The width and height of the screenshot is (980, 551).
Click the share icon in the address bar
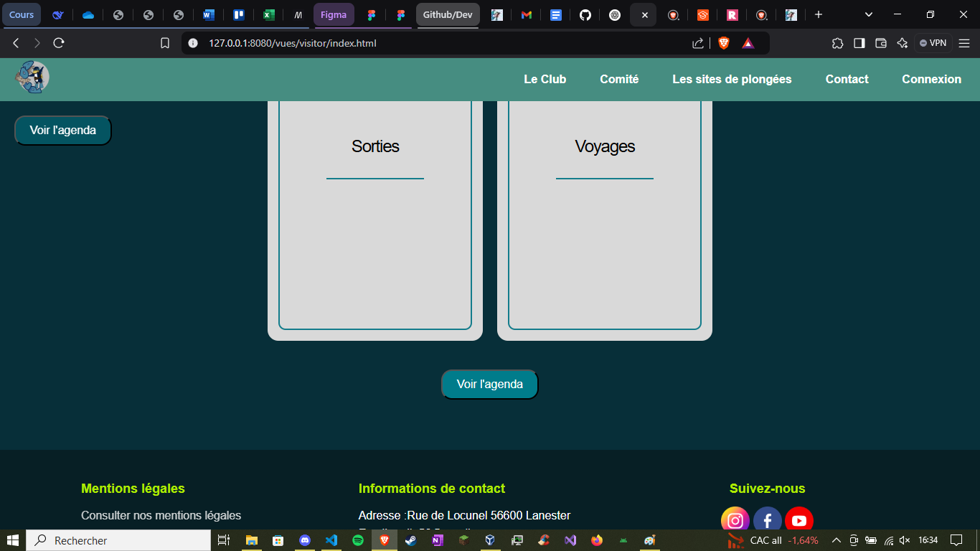[x=697, y=42]
